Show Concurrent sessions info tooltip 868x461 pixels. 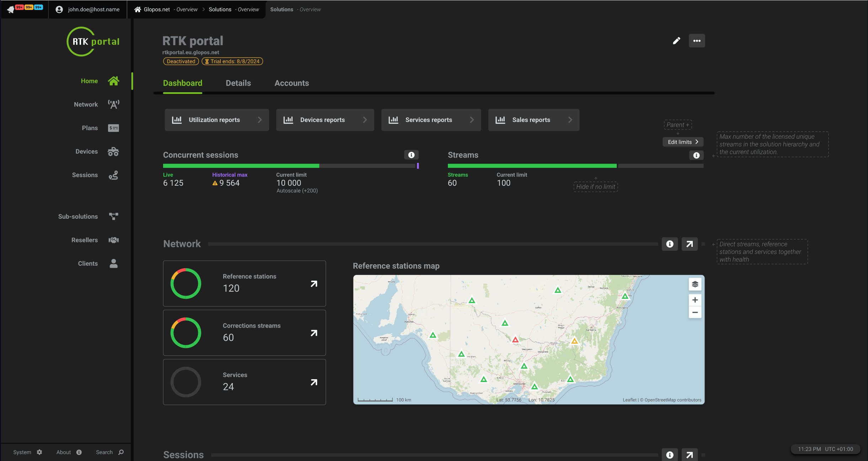click(411, 155)
